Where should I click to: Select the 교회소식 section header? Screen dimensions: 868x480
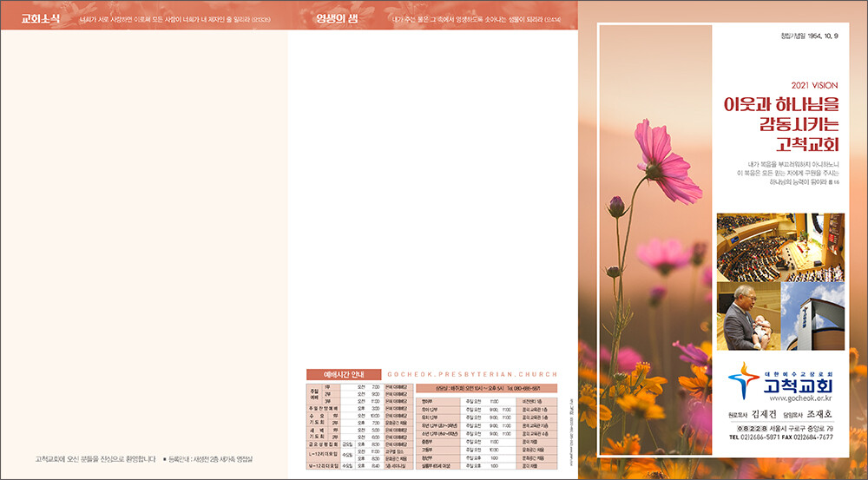(40, 18)
